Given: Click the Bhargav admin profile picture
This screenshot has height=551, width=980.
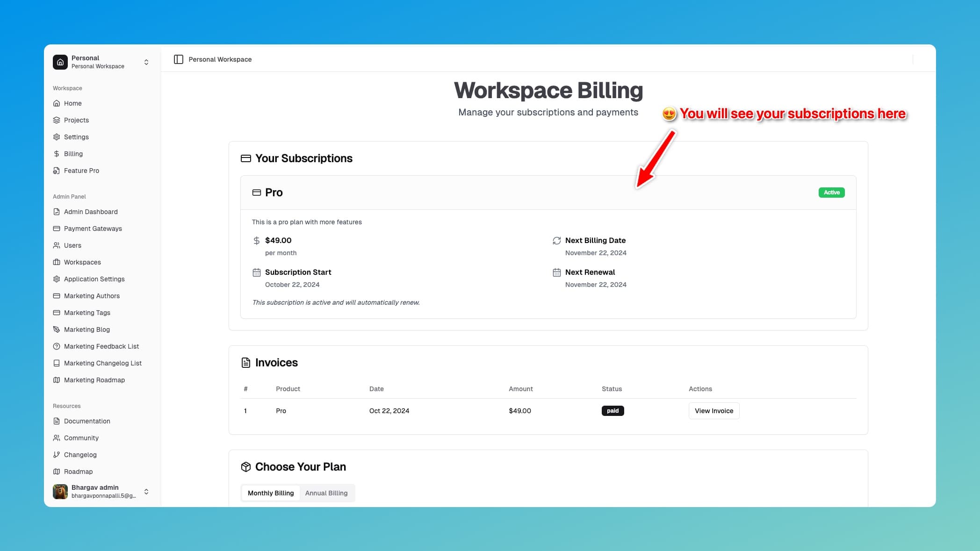Looking at the screenshot, I should 60,492.
